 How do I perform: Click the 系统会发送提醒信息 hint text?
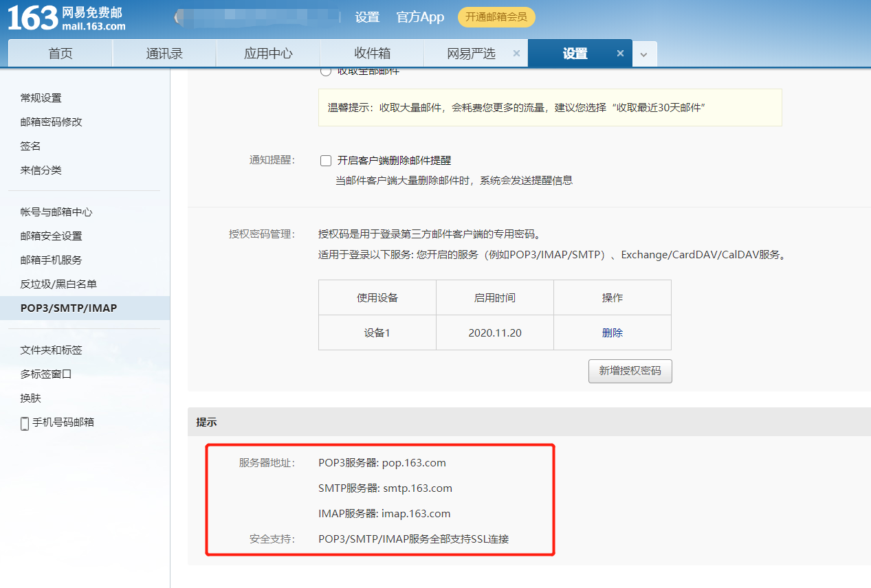click(454, 181)
